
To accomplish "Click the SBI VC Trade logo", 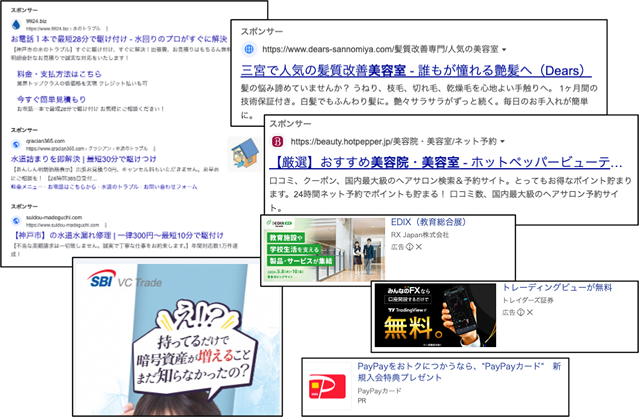I will click(124, 280).
